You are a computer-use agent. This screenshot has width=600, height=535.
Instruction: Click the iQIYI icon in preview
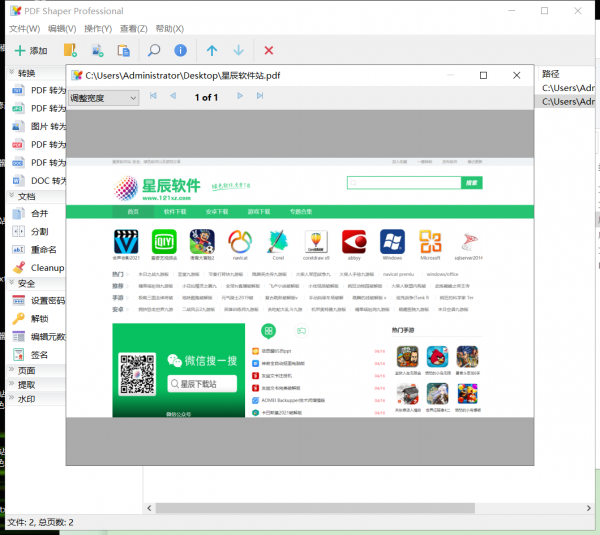164,242
